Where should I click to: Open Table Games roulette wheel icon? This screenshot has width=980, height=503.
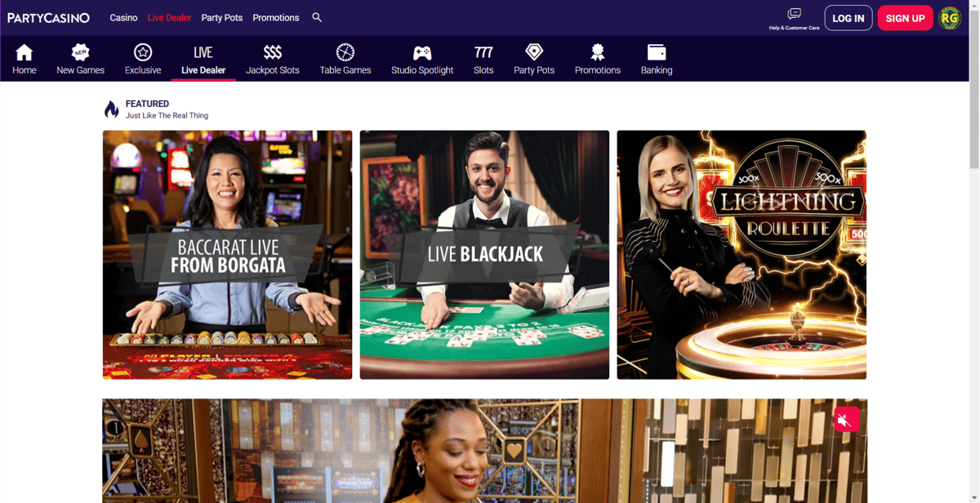coord(345,52)
